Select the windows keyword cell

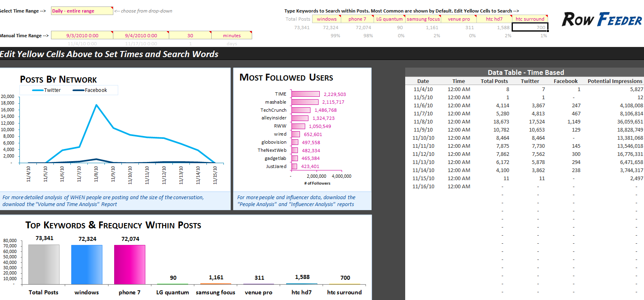(327, 19)
